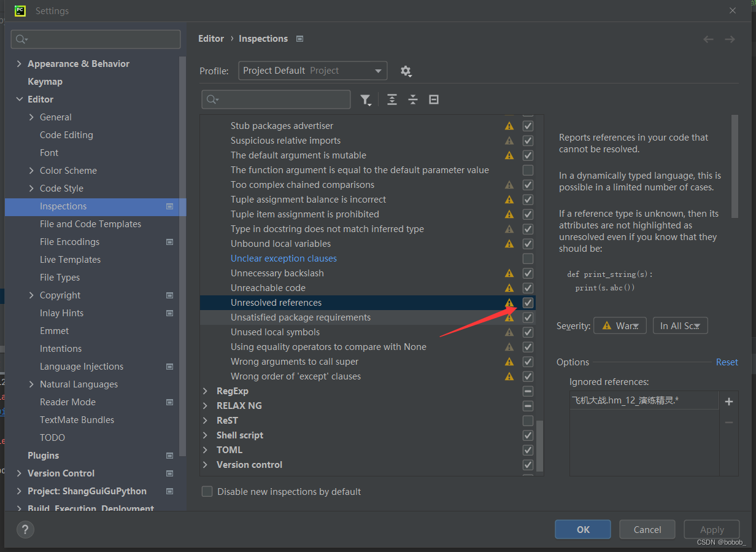The height and width of the screenshot is (552, 756).
Task: Select Keymap in settings tree
Action: coord(45,82)
